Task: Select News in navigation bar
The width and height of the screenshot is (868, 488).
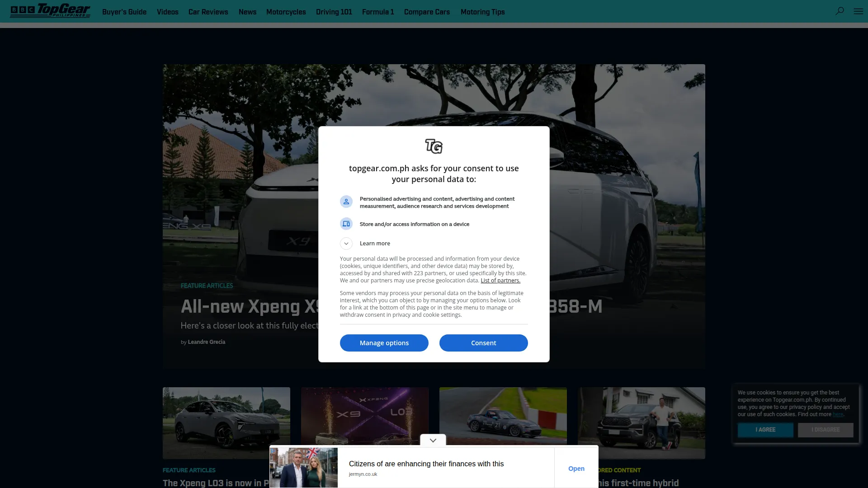Action: pyautogui.click(x=247, y=12)
